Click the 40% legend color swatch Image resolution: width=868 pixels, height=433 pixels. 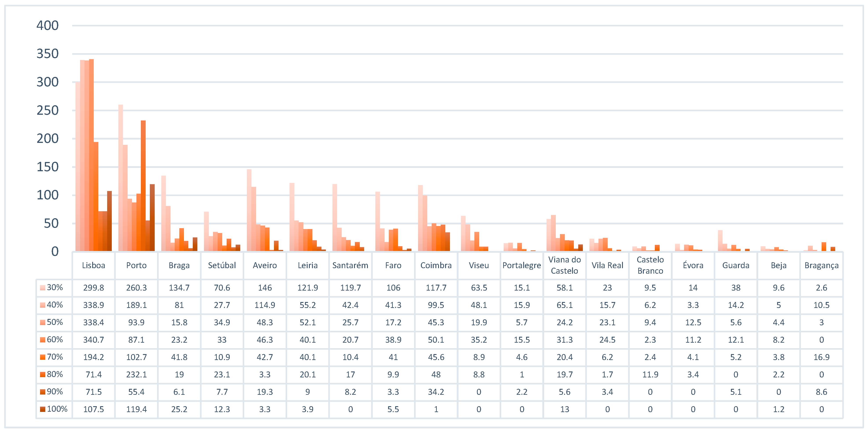tap(42, 305)
